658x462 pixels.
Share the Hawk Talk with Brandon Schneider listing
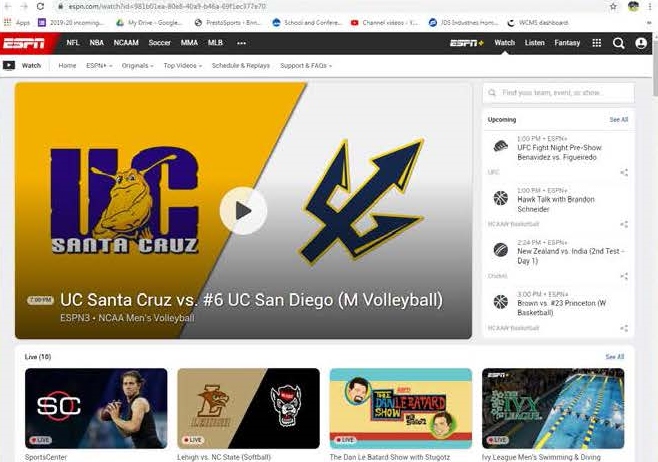[x=624, y=224]
